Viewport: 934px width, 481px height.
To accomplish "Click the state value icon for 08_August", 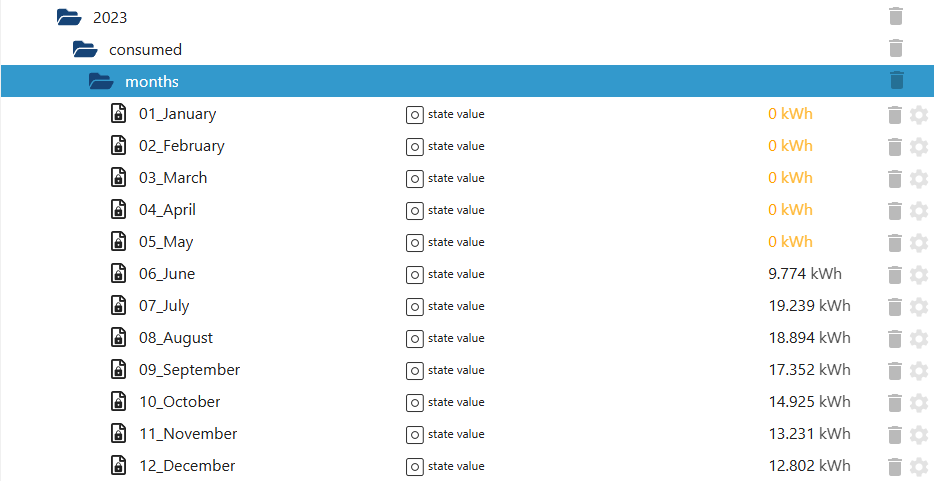I will [x=414, y=338].
